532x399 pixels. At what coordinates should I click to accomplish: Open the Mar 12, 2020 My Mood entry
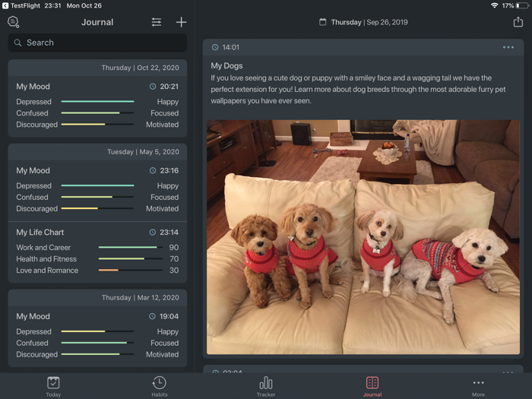(97, 336)
